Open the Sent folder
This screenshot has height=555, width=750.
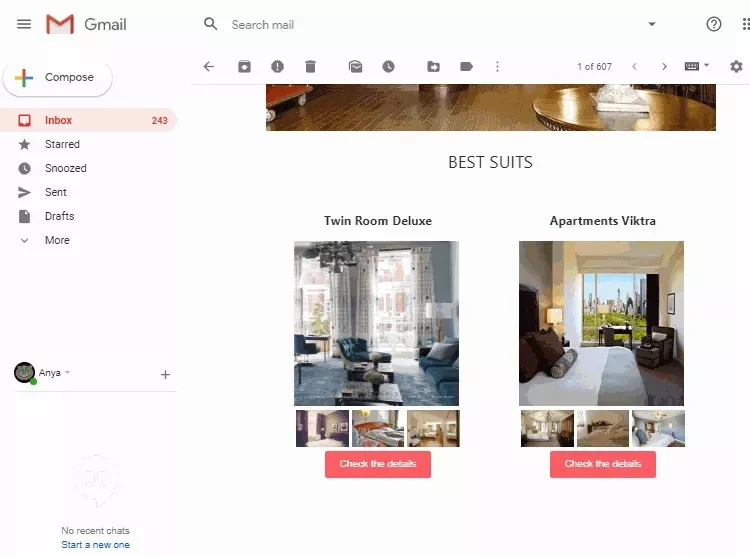[x=55, y=192]
